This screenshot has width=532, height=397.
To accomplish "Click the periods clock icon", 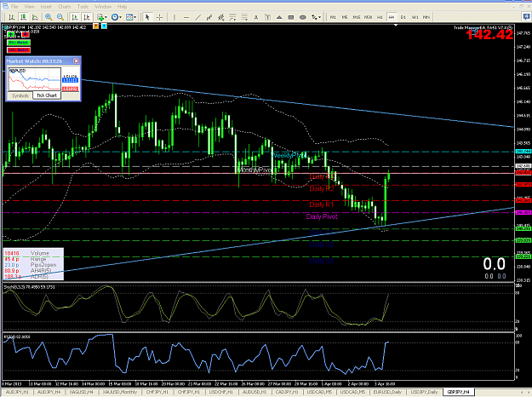I will tap(115, 17).
